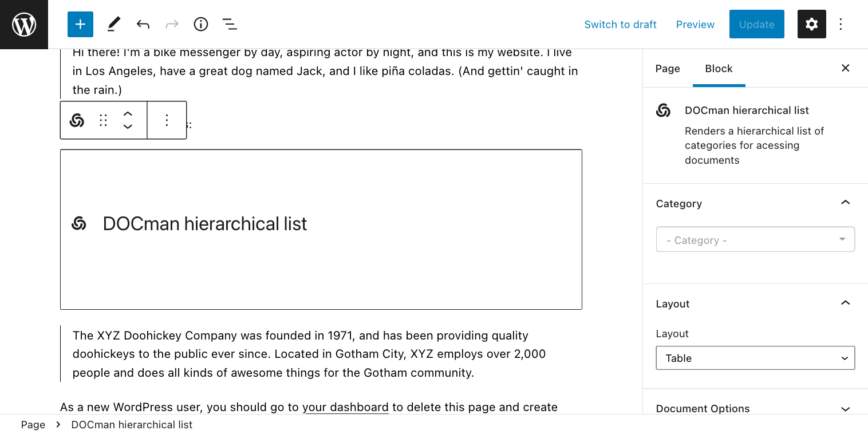The height and width of the screenshot is (434, 868).
Task: Click the Switch to draft button
Action: click(620, 25)
